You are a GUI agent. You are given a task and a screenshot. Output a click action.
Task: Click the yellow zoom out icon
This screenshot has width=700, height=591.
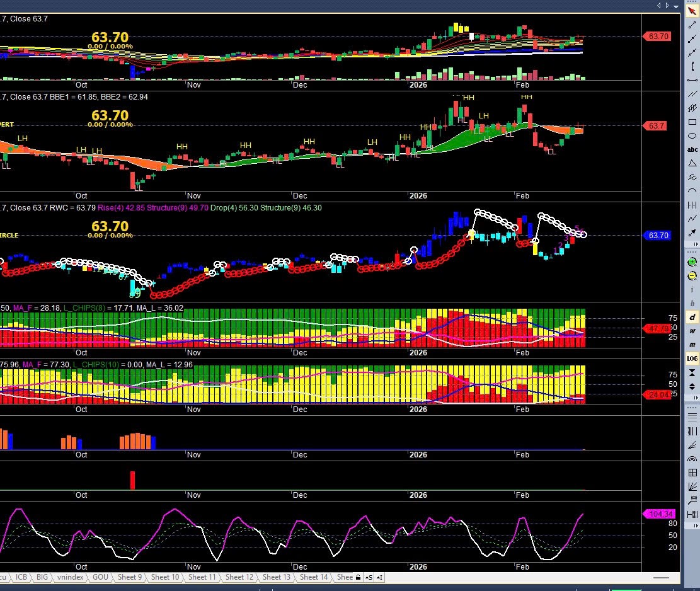[x=692, y=276]
